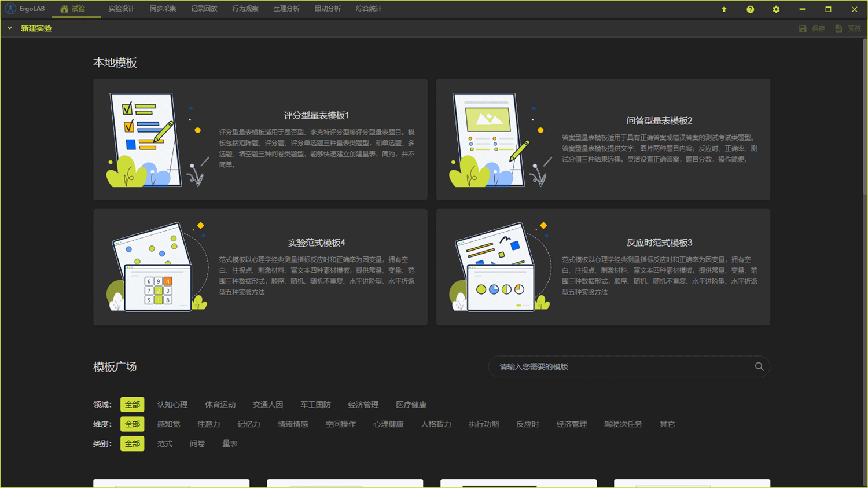The image size is (868, 488).
Task: Select 医疗健康 in the 领域 filter
Action: click(411, 405)
